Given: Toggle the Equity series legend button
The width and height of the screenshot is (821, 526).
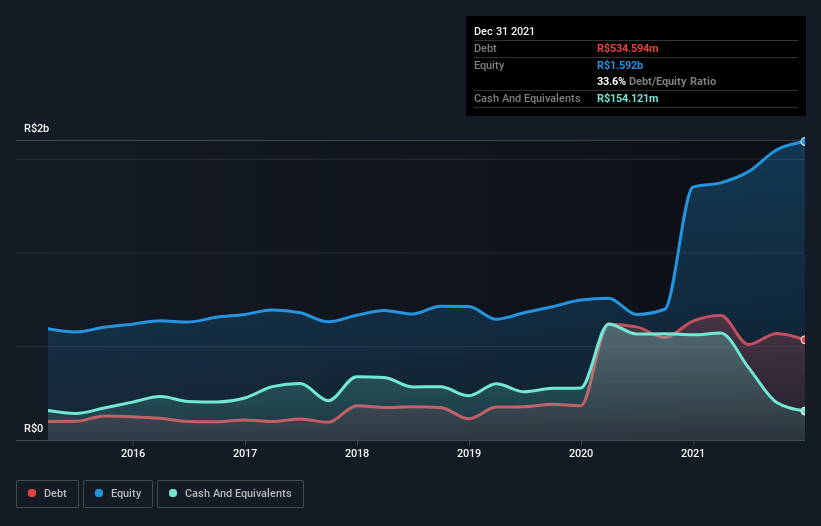Looking at the screenshot, I should point(118,494).
